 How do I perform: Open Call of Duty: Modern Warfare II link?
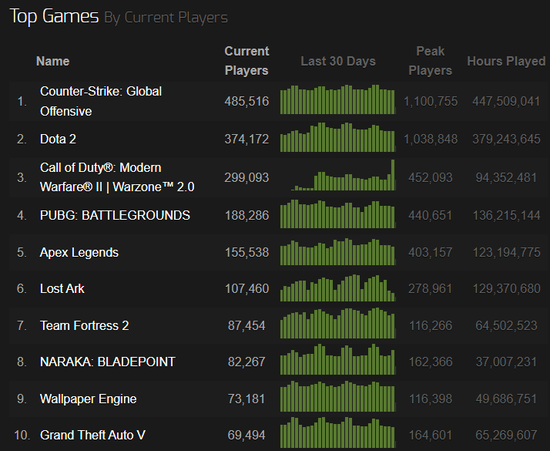tap(117, 177)
